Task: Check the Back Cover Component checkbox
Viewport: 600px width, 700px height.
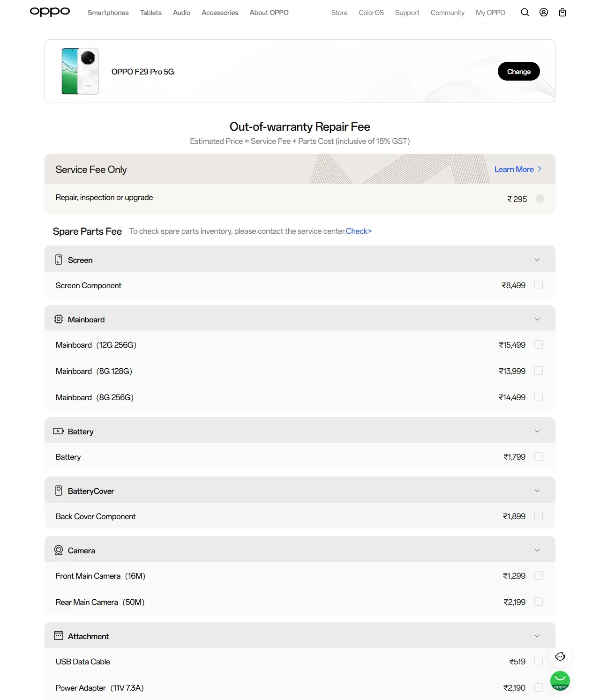Action: (539, 516)
